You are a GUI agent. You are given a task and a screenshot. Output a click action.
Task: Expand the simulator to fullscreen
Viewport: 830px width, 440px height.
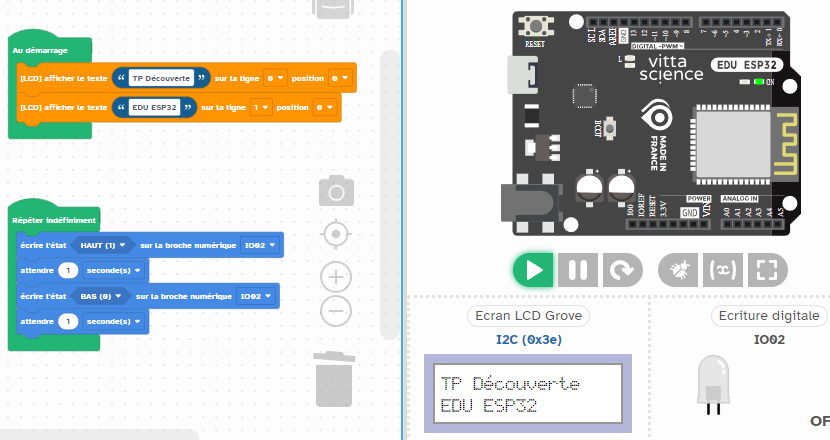point(767,270)
